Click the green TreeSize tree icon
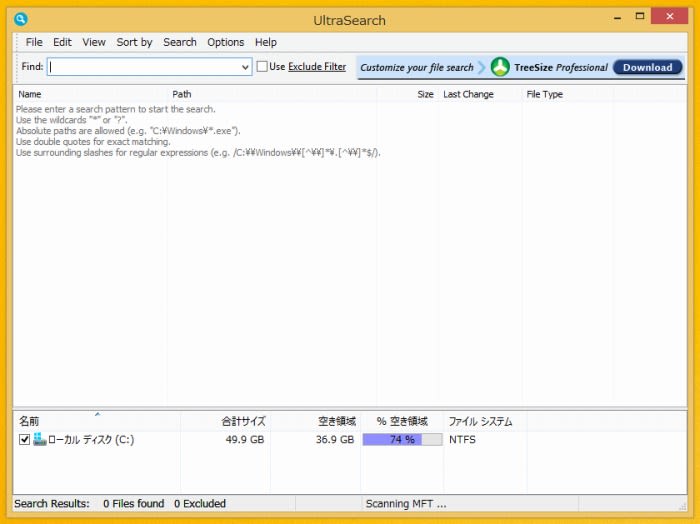Screen dimensions: 700x524 (x=500, y=67)
